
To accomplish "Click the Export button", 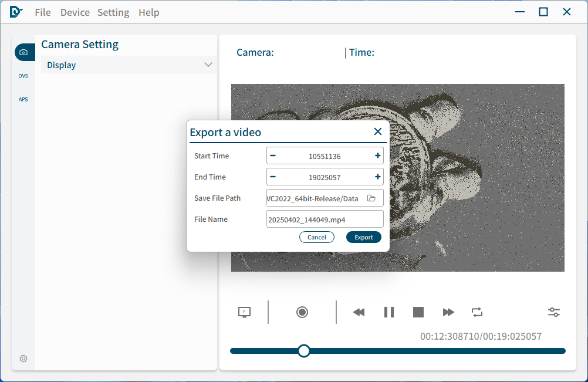I will pos(363,237).
